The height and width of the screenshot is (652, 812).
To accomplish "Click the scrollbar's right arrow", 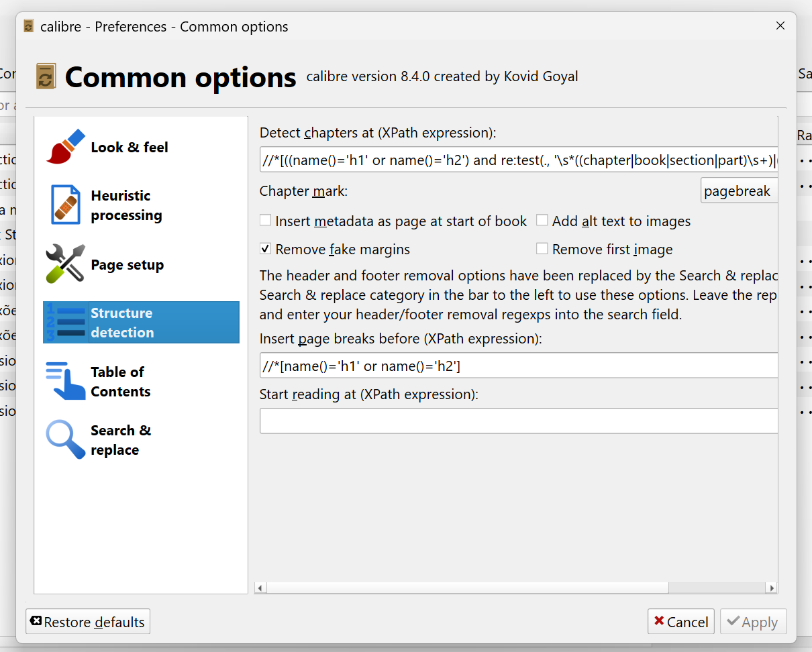I will tap(772, 588).
